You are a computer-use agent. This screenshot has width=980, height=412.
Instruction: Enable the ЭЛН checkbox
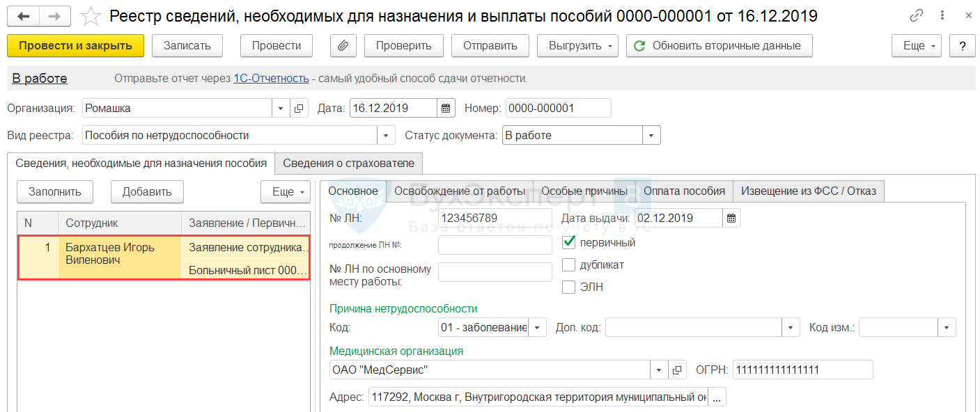(568, 287)
